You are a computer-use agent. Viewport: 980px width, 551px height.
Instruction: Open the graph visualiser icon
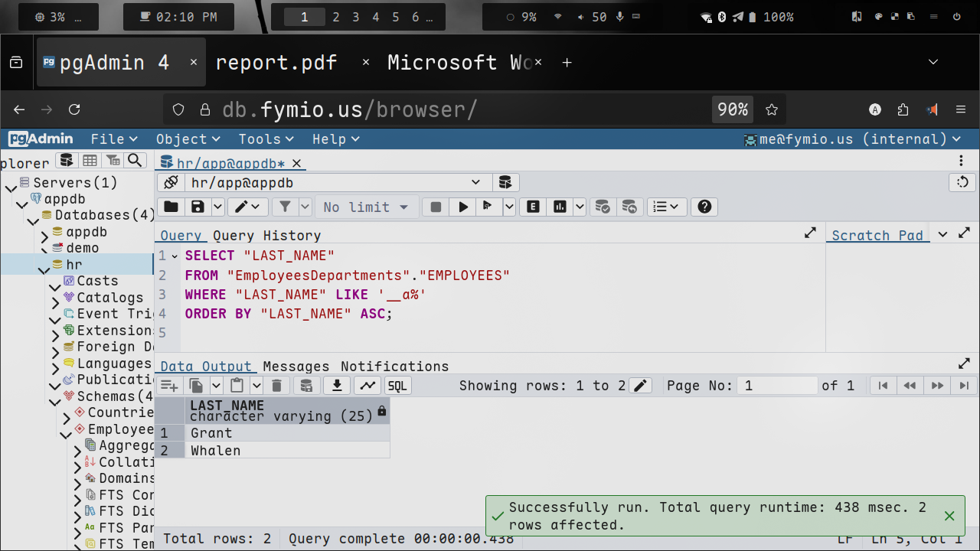click(x=368, y=386)
